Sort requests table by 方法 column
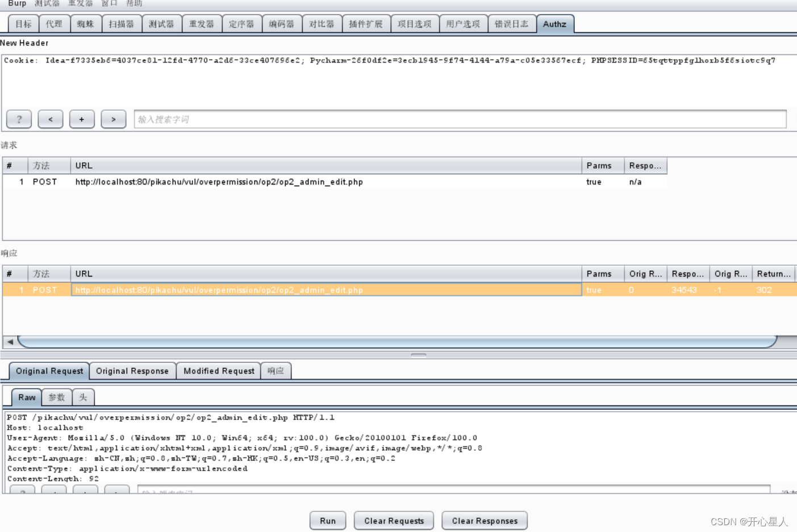Viewport: 797px width, 532px height. click(x=49, y=166)
